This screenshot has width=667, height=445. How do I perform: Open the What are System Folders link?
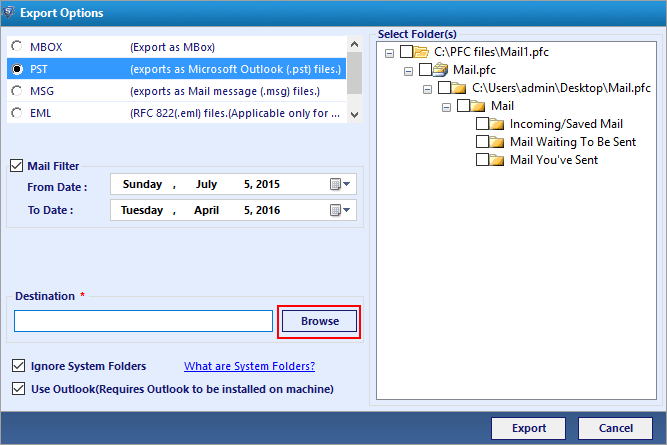coord(249,366)
